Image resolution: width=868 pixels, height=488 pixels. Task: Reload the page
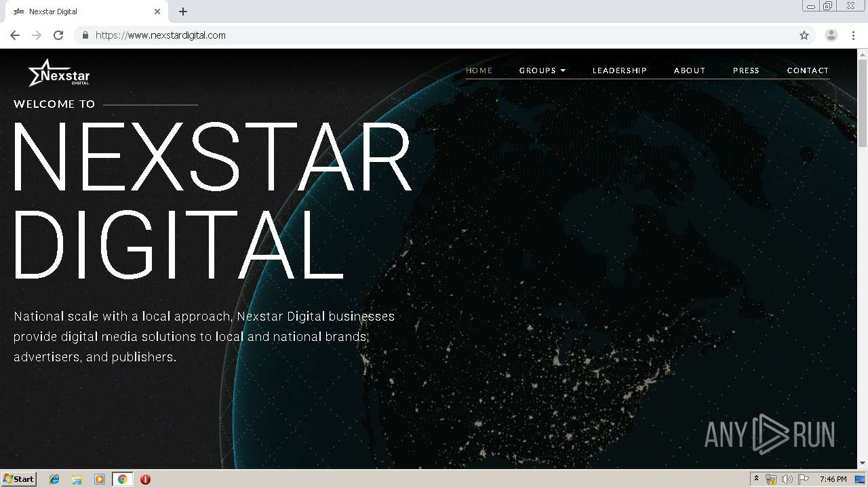click(58, 35)
